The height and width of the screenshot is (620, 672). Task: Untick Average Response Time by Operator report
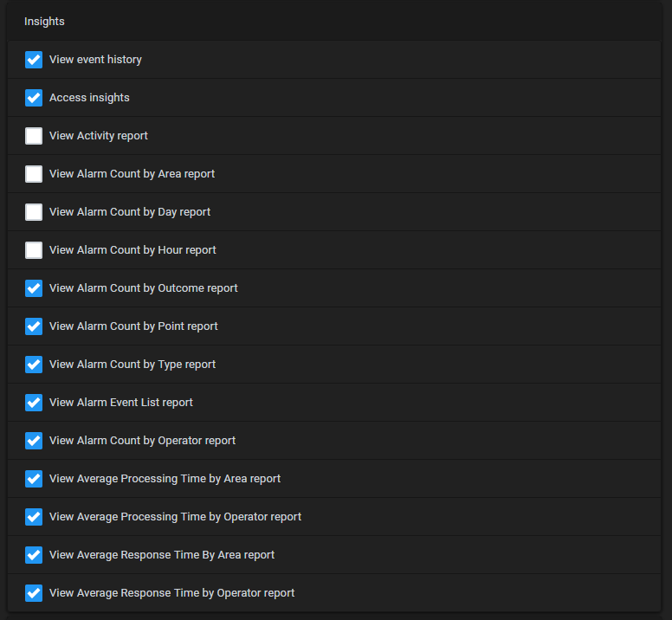point(34,593)
